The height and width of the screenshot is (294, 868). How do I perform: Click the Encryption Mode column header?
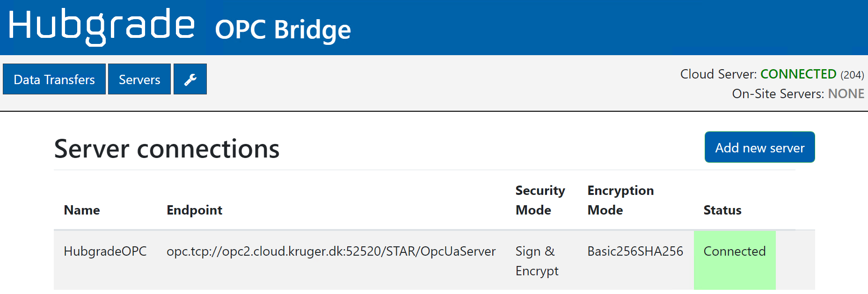tap(620, 201)
